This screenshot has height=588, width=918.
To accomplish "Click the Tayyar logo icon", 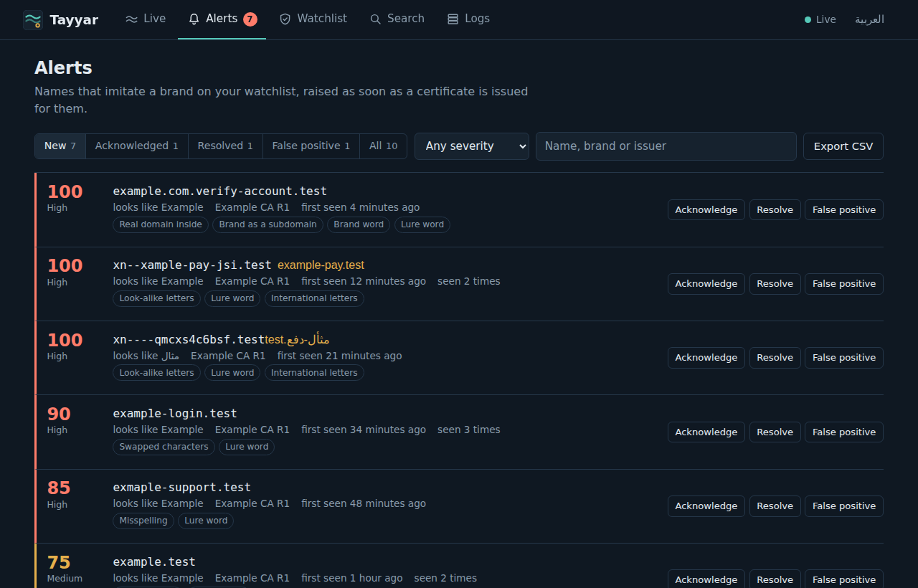I will (33, 20).
